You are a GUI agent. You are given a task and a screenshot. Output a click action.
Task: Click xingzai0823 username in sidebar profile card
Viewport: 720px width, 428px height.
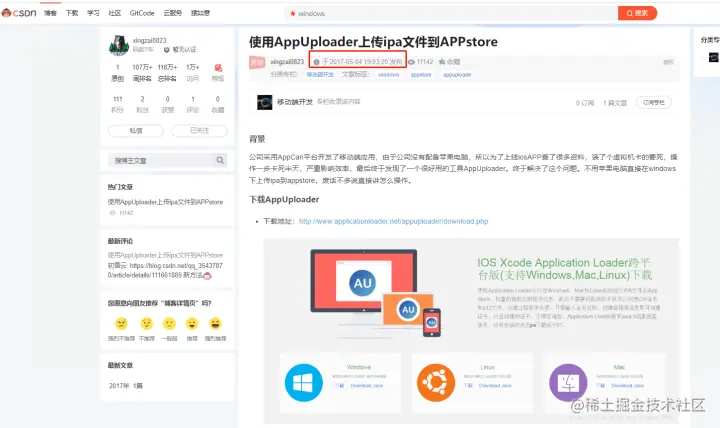[x=149, y=40]
